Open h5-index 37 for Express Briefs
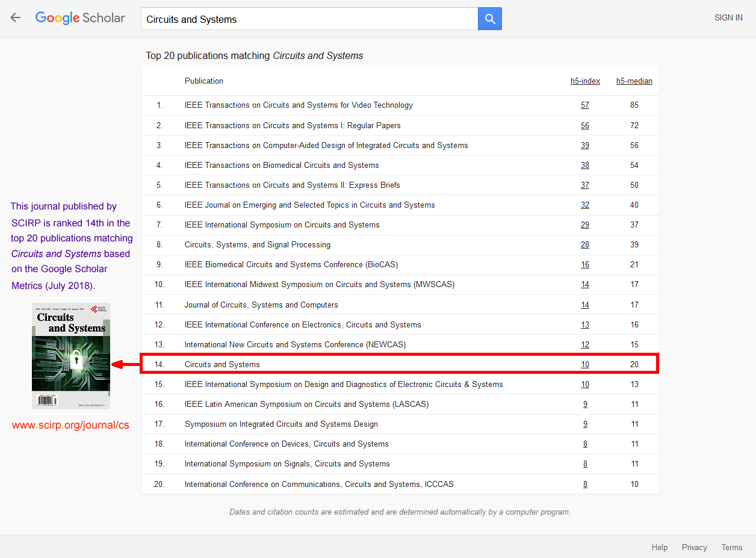756x558 pixels. (585, 185)
